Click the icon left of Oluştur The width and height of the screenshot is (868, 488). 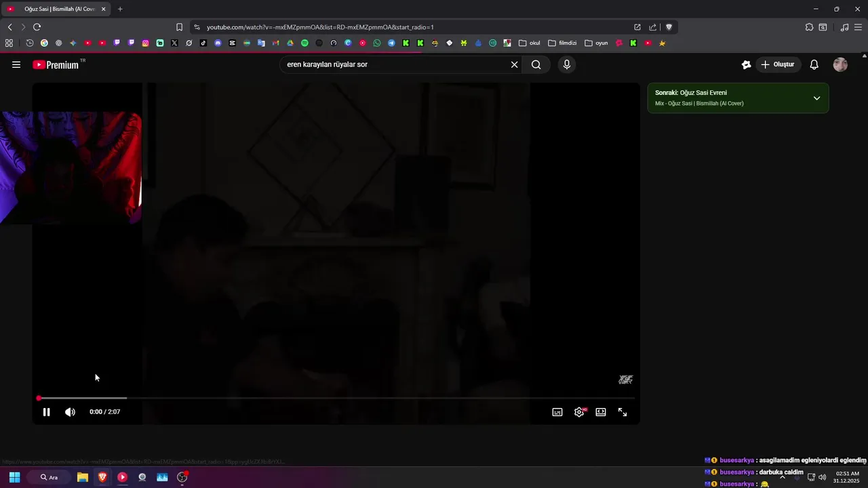(x=746, y=64)
